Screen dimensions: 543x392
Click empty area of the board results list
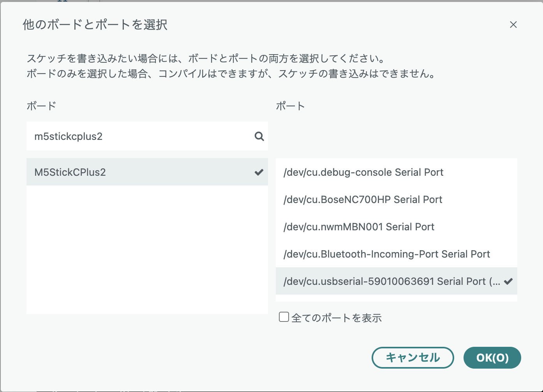coord(147,249)
